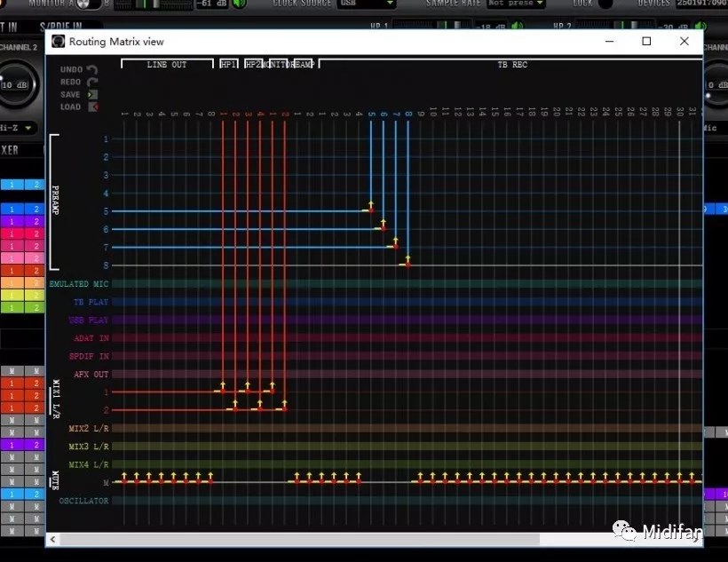The image size is (728, 562).
Task: Click the routing node at PREAMP 5 row
Action: (x=370, y=210)
